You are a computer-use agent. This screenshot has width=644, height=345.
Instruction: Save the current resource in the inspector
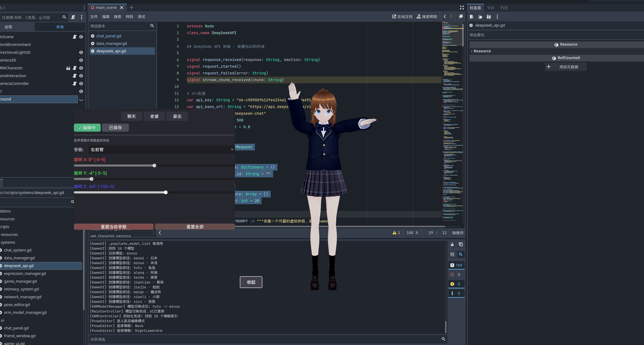pyautogui.click(x=489, y=16)
